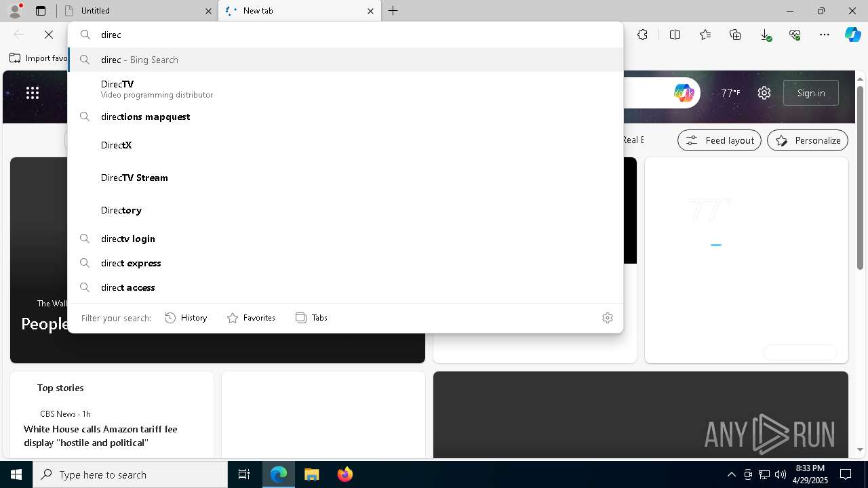Screen dimensions: 868x488
Task: Open Copilot icon in search box
Action: [x=684, y=93]
